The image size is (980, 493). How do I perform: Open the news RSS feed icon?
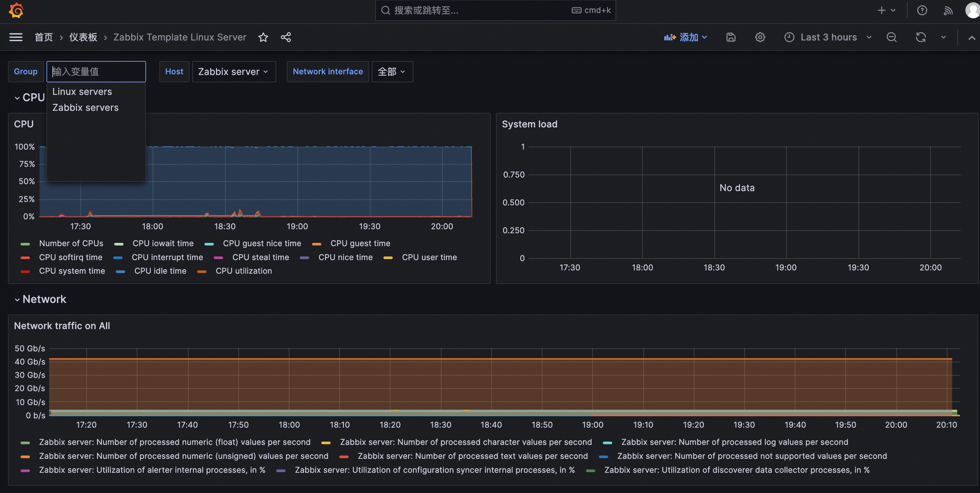click(x=948, y=10)
